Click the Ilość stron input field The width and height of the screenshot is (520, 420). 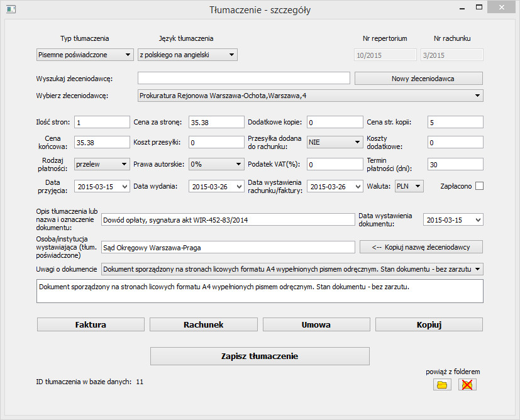102,122
